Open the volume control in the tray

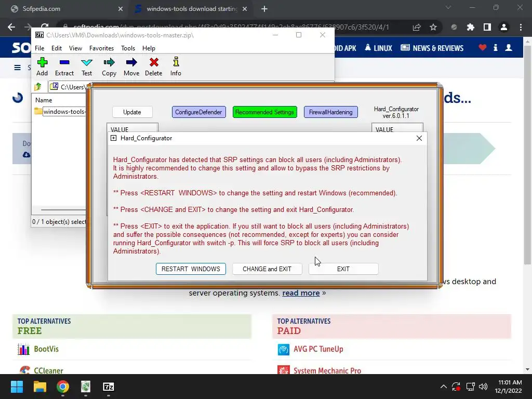[x=483, y=387]
